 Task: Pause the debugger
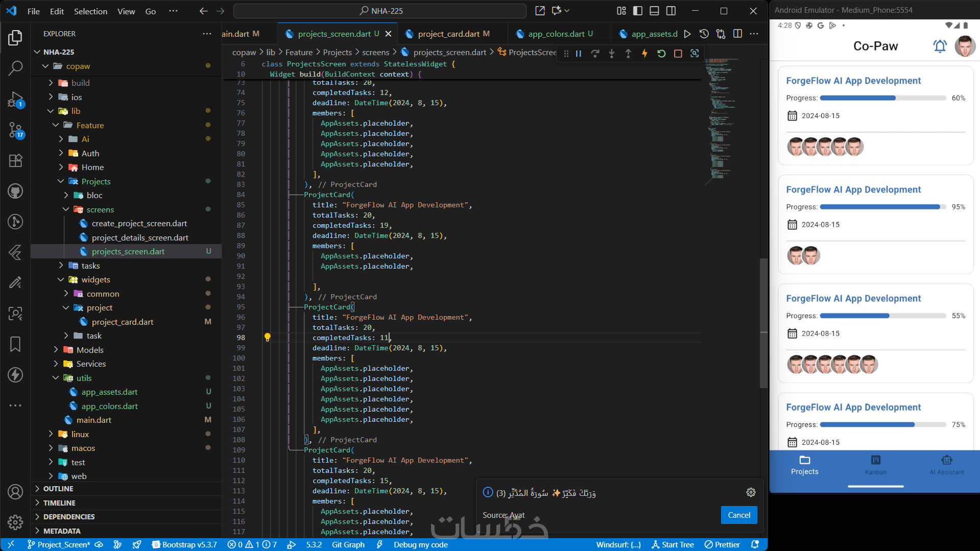(579, 54)
